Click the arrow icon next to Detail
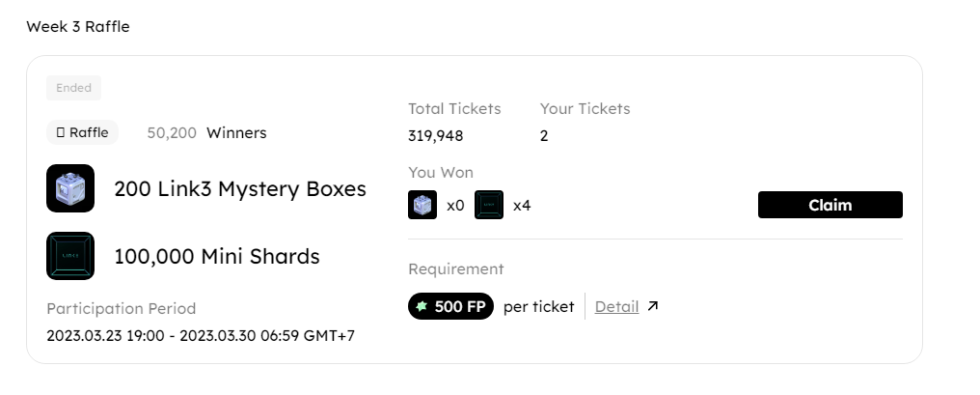This screenshot has width=980, height=395. coord(653,307)
